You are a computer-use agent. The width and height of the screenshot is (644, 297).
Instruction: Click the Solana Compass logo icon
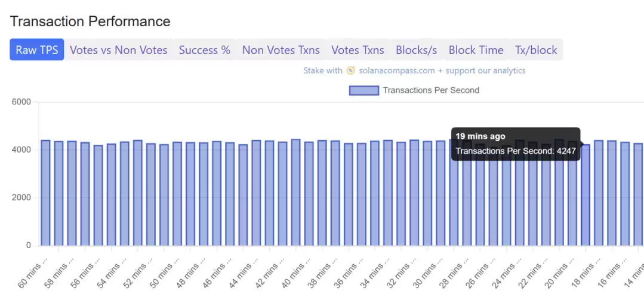[350, 70]
